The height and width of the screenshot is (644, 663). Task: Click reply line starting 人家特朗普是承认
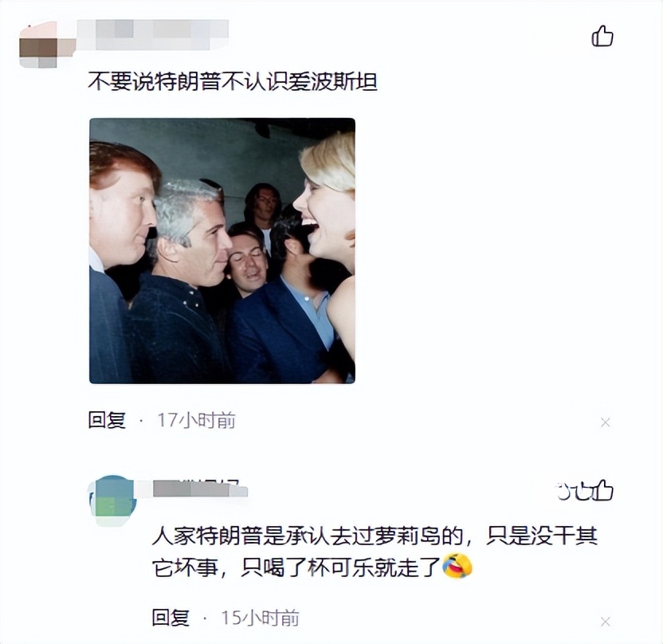click(x=375, y=536)
